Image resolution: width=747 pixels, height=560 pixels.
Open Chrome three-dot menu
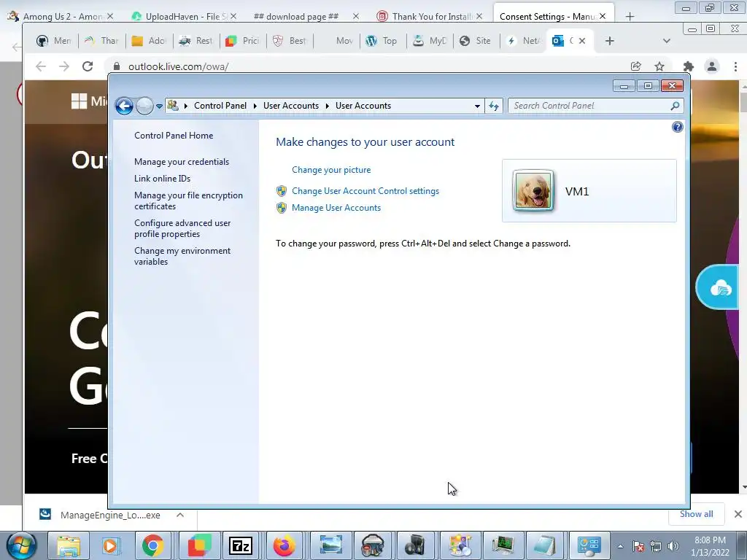[735, 66]
